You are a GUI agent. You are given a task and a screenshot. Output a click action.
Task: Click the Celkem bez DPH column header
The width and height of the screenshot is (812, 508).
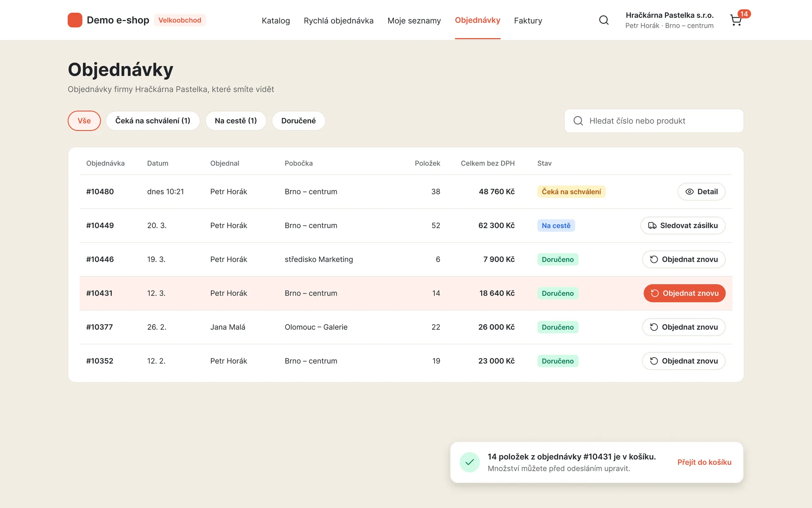[488, 163]
